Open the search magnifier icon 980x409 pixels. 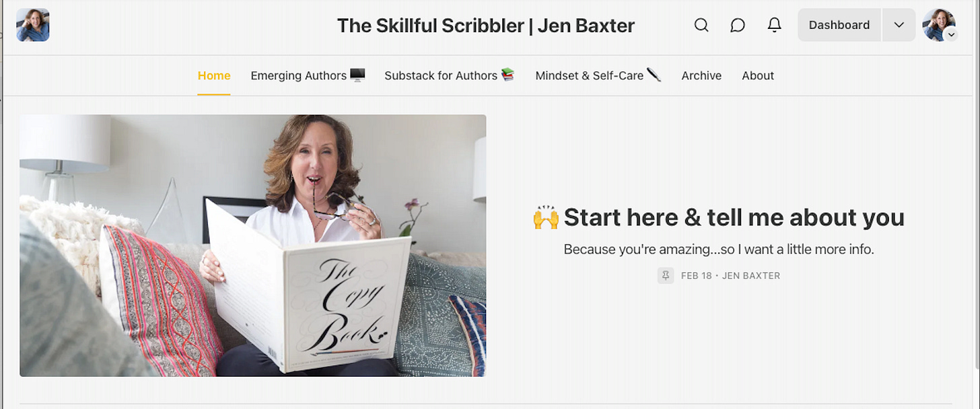701,25
